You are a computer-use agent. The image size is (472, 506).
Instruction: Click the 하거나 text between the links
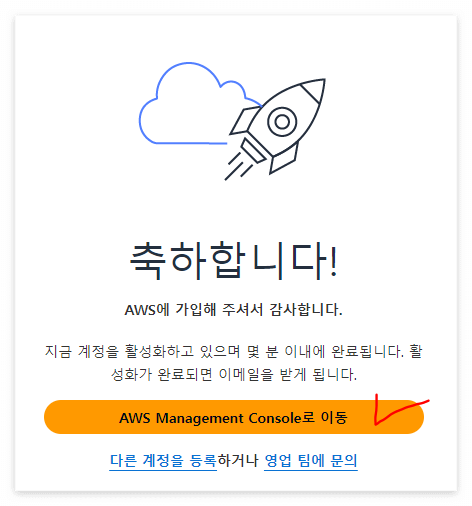[x=238, y=461]
